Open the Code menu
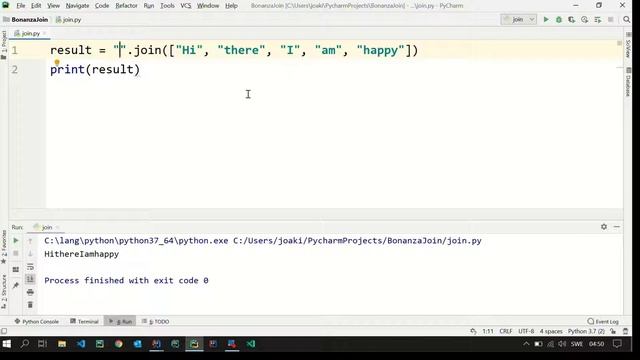The image size is (640, 360). pos(102,6)
